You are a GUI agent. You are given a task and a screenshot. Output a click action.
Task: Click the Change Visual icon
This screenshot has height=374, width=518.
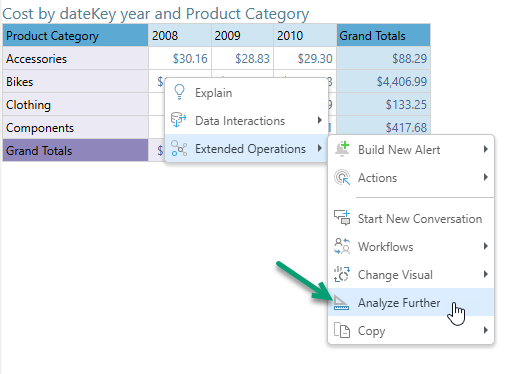point(342,274)
